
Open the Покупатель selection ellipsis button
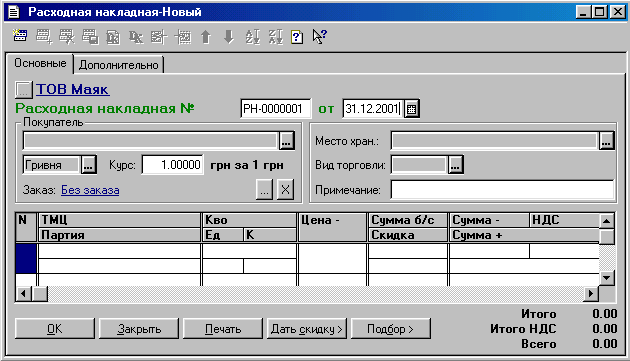286,141
